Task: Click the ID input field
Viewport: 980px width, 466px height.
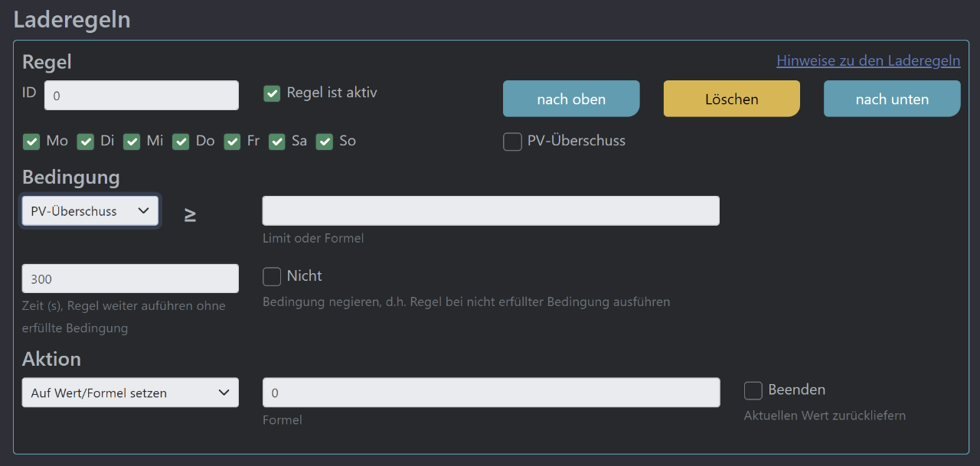Action: point(142,95)
